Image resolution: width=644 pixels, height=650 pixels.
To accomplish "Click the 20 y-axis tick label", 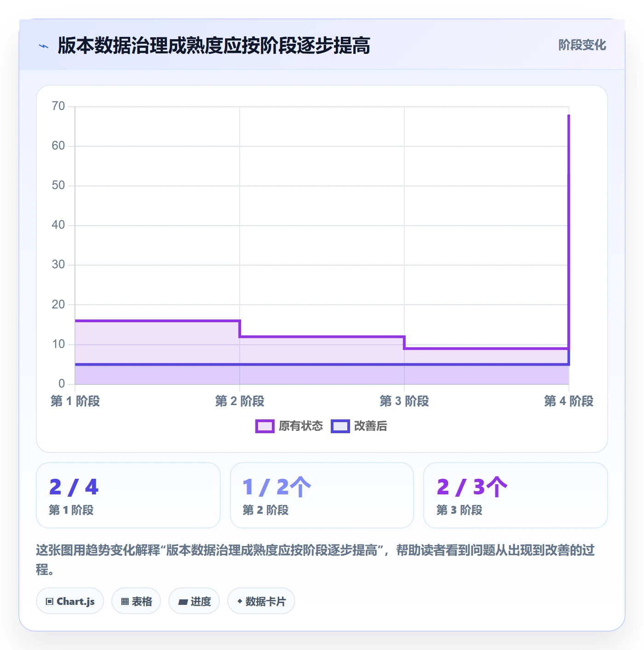I will [x=58, y=305].
